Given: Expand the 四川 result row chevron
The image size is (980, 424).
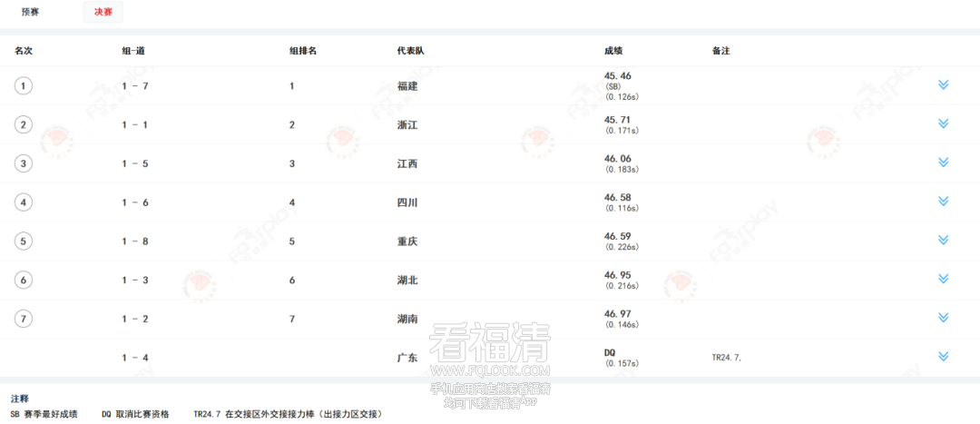Looking at the screenshot, I should (x=943, y=202).
